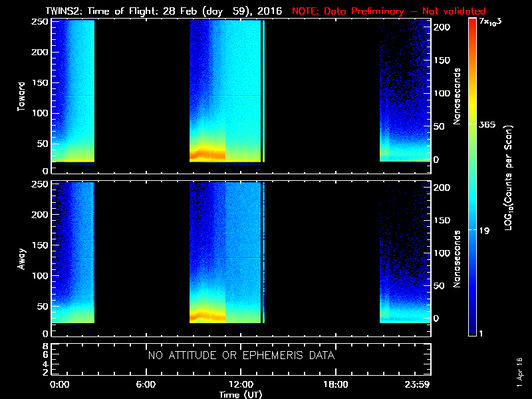The height and width of the screenshot is (399, 532).
Task: Click the Away panel y-axis label
Action: [21, 258]
